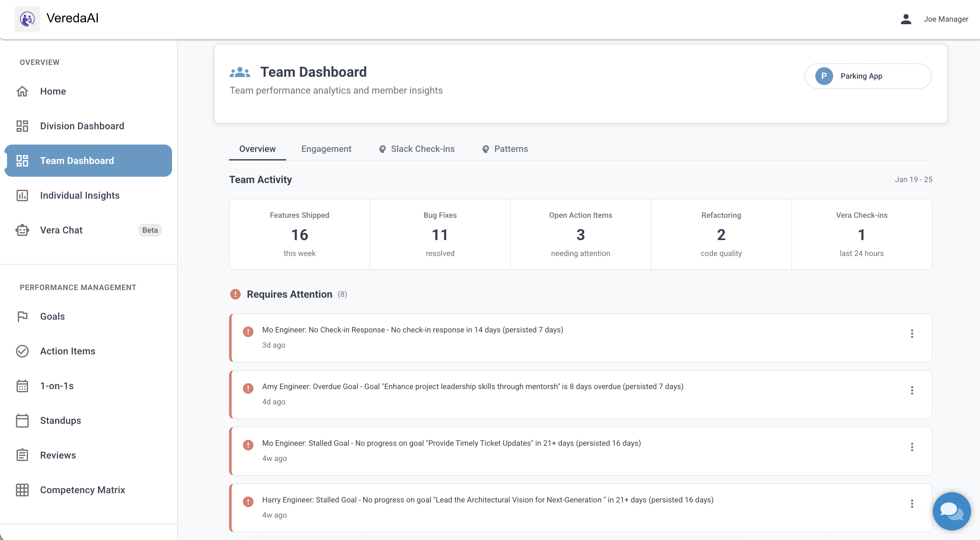Screen dimensions: 980x540
Task: Click the Jan 19 - 25 date range
Action: (914, 179)
